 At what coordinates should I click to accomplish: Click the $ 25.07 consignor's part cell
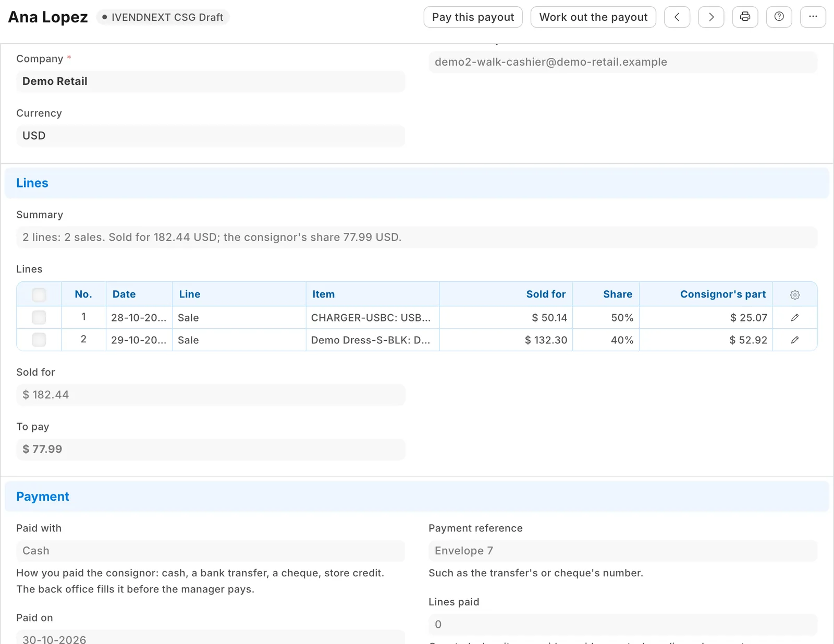pos(706,317)
